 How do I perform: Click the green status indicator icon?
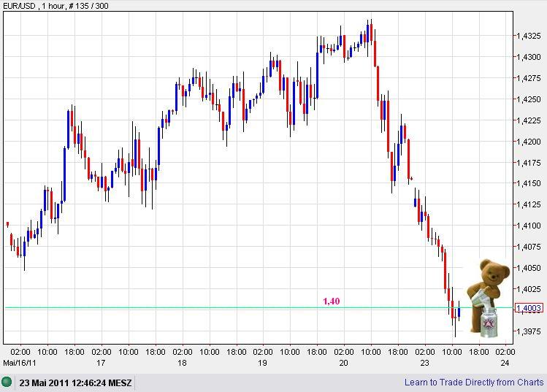pos(7,382)
